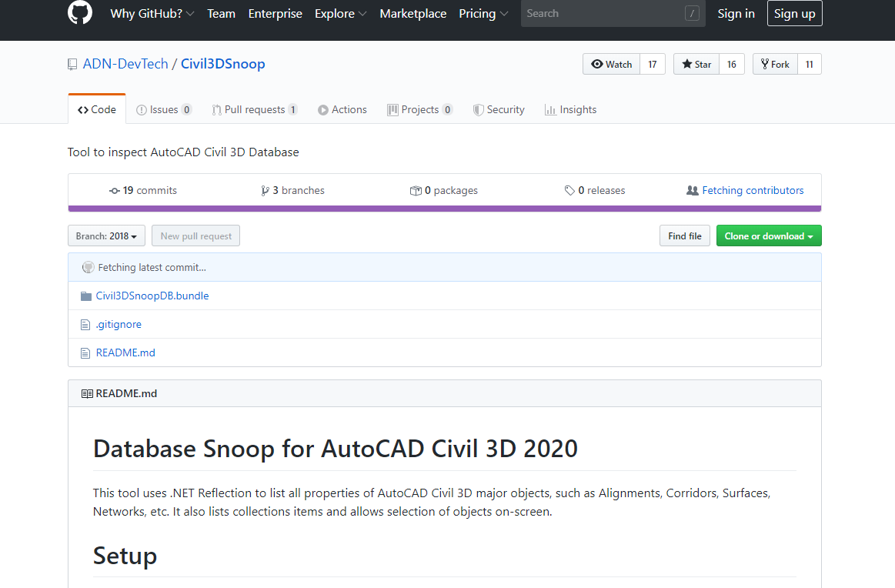Expand the Explore menu
This screenshot has width=895, height=588.
point(339,13)
